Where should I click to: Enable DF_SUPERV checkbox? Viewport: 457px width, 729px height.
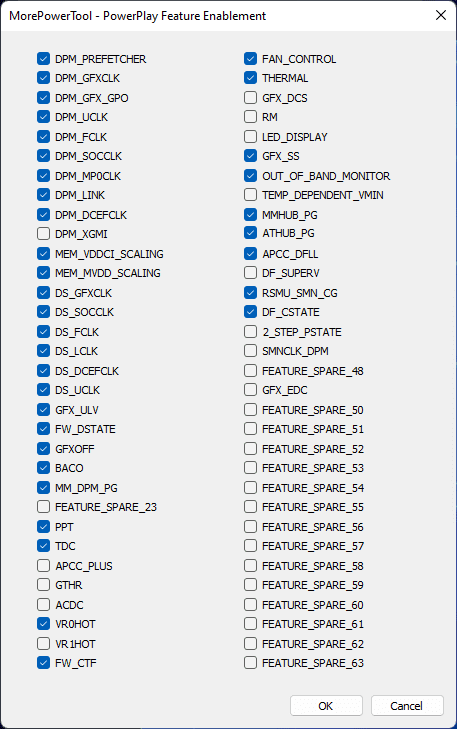pyautogui.click(x=250, y=273)
